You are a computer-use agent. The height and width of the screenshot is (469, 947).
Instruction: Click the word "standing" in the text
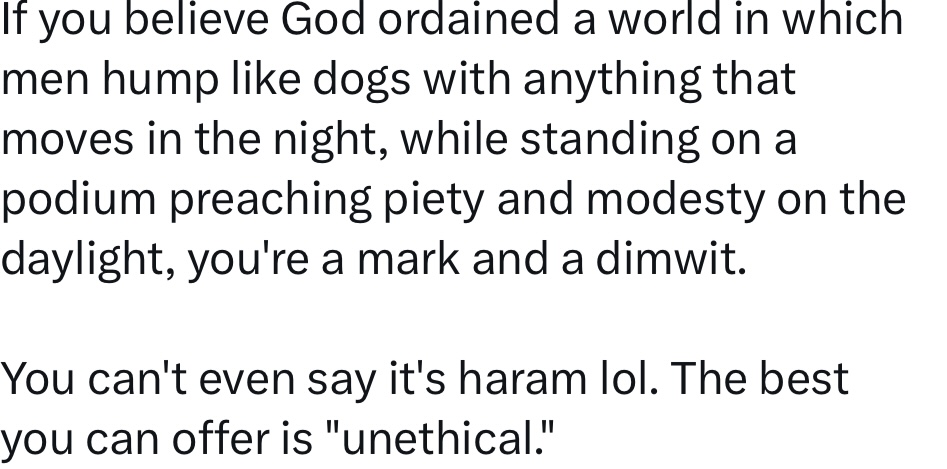607,139
